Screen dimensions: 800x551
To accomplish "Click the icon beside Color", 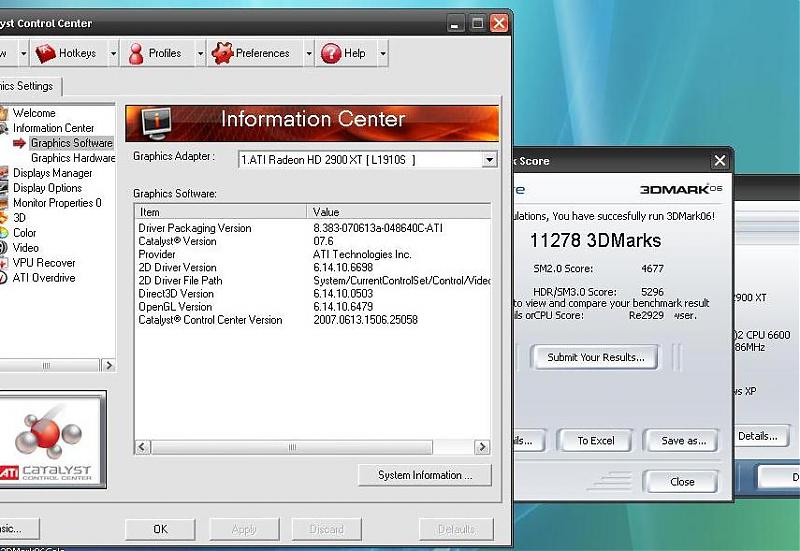I will 3,233.
